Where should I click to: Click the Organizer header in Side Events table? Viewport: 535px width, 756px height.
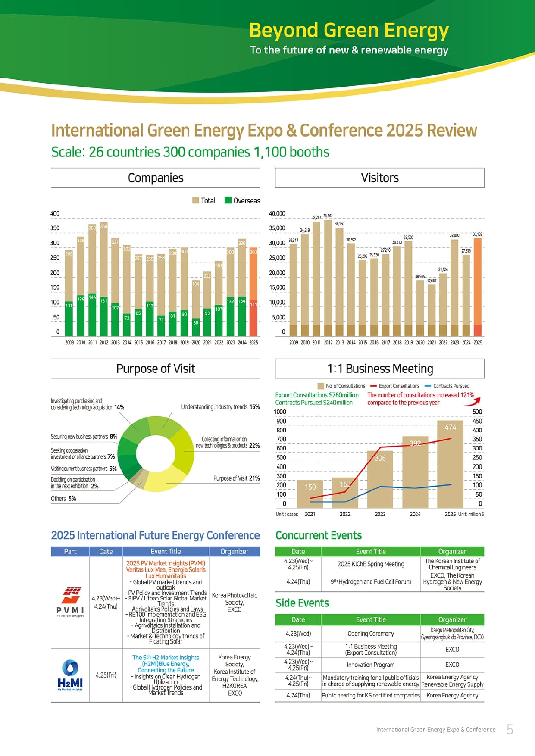click(452, 619)
